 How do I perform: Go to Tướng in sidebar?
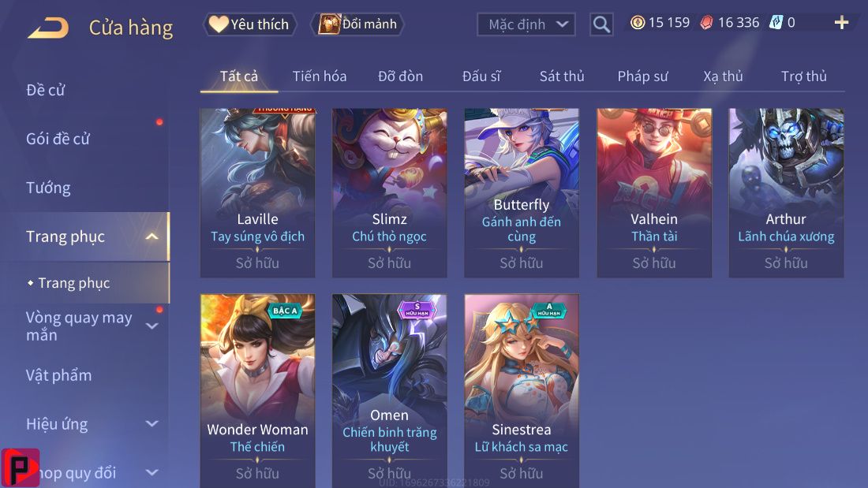click(48, 188)
